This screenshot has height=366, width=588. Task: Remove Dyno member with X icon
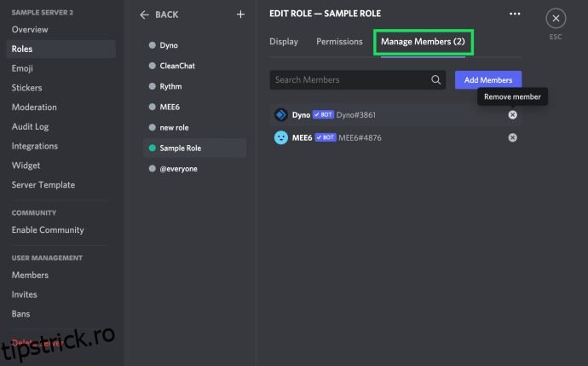pos(512,114)
